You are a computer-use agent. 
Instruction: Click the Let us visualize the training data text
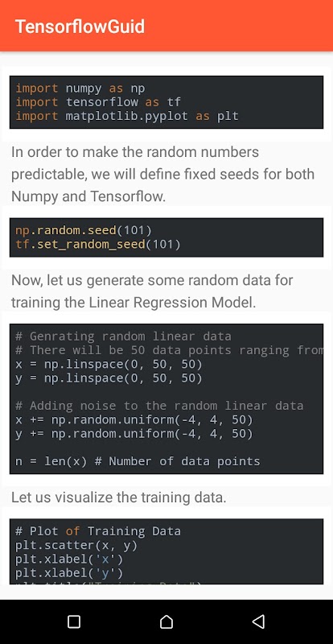pyautogui.click(x=119, y=497)
